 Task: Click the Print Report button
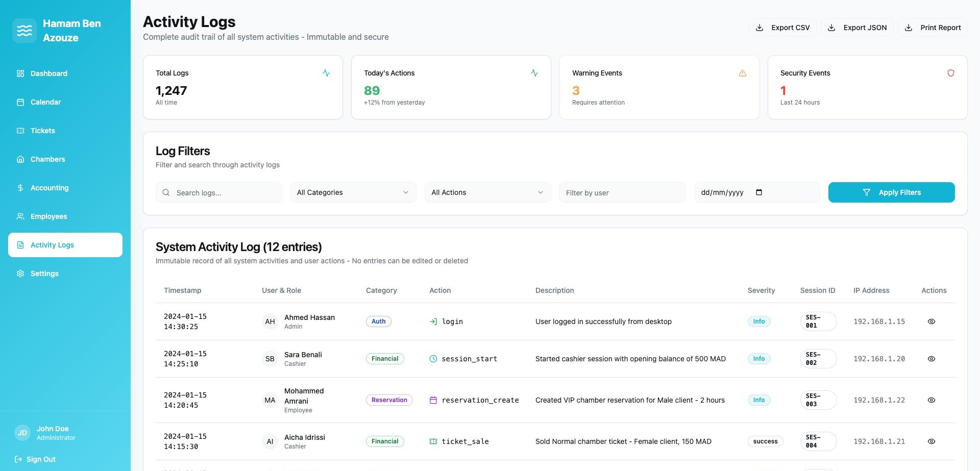click(933, 28)
